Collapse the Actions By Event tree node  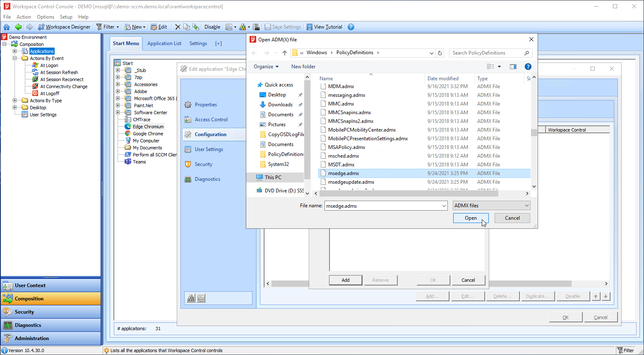[x=15, y=58]
